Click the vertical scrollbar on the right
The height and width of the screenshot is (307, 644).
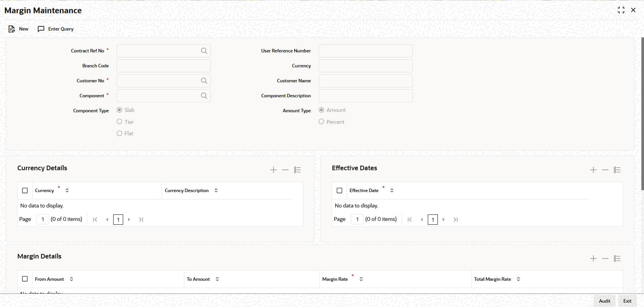click(642, 112)
